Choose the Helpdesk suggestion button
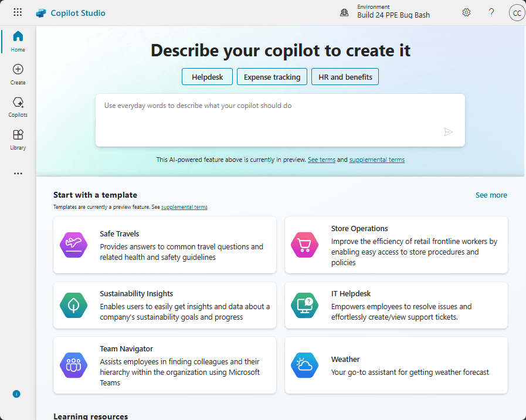This screenshot has width=526, height=420. click(x=207, y=77)
